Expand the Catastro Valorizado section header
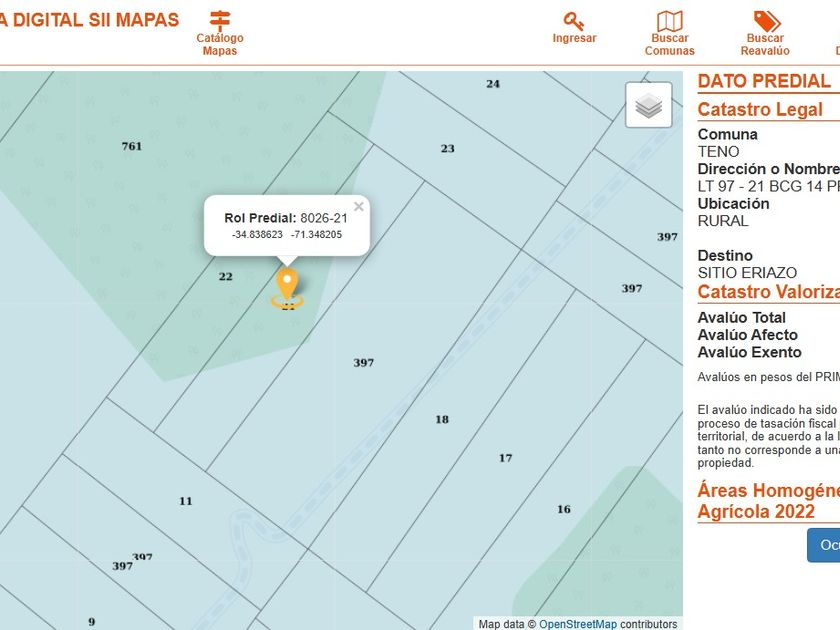Viewport: 840px width, 630px height. point(769,292)
